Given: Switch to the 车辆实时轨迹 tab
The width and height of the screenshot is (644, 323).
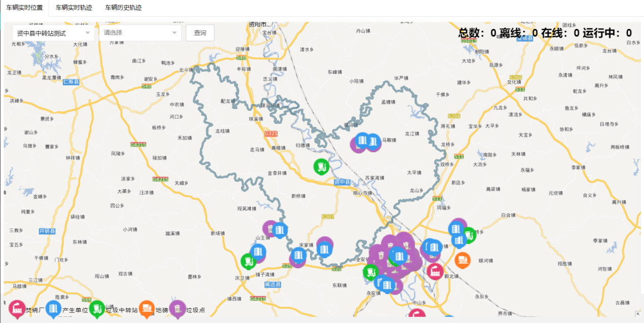Looking at the screenshot, I should click(74, 8).
